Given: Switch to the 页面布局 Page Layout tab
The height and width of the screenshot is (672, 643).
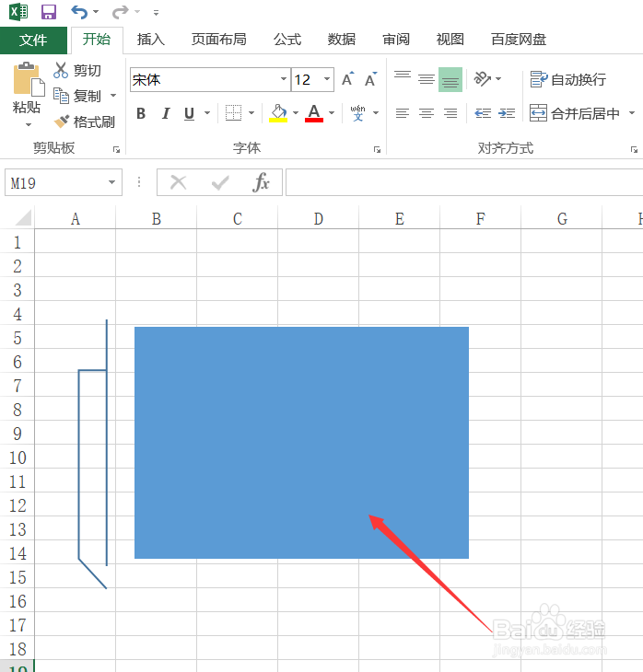Looking at the screenshot, I should pos(218,40).
